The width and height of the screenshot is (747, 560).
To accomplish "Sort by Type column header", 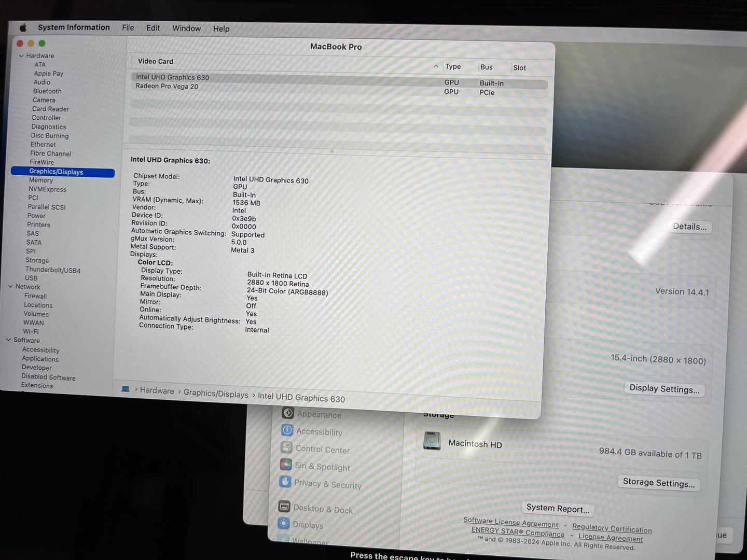I will (453, 66).
